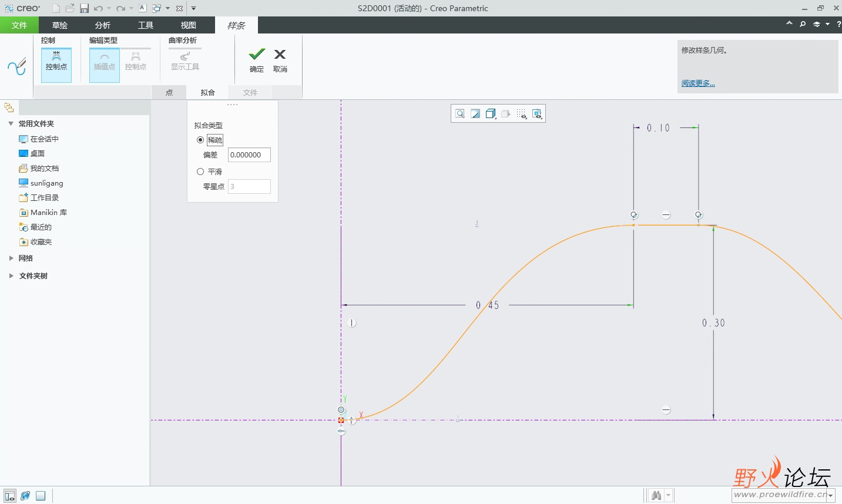Toggle the browser display icon in status bar
This screenshot has height=504, width=842.
click(x=25, y=496)
